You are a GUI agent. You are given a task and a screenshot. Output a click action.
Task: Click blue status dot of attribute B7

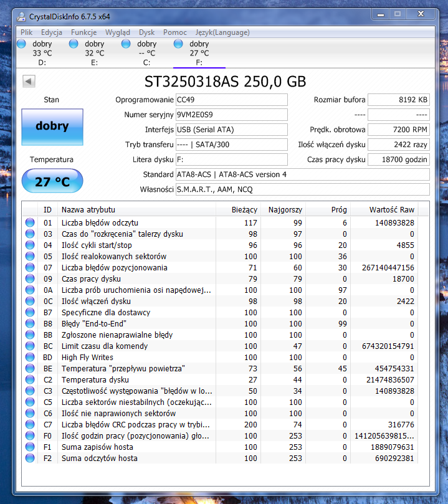coord(30,312)
